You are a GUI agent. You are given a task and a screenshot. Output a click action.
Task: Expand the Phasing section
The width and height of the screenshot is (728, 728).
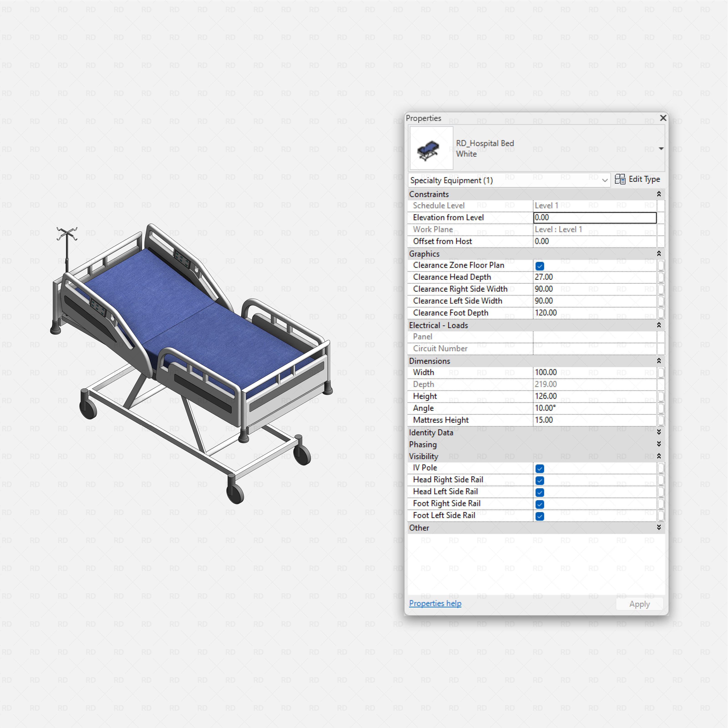coord(659,444)
